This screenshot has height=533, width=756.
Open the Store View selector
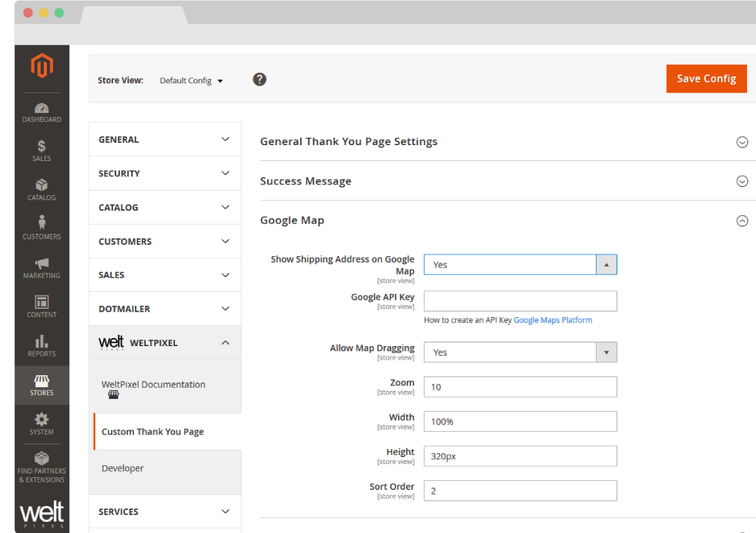pos(191,80)
